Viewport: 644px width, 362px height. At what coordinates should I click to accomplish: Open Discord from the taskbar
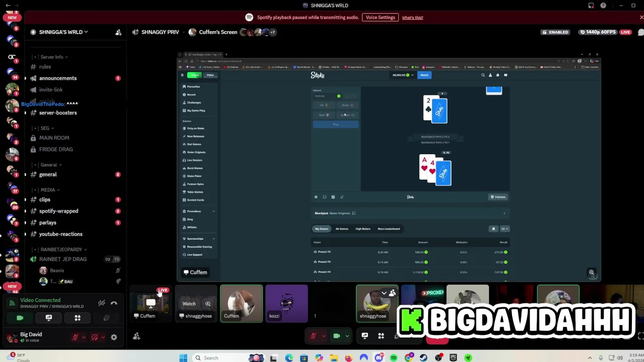(x=378, y=358)
